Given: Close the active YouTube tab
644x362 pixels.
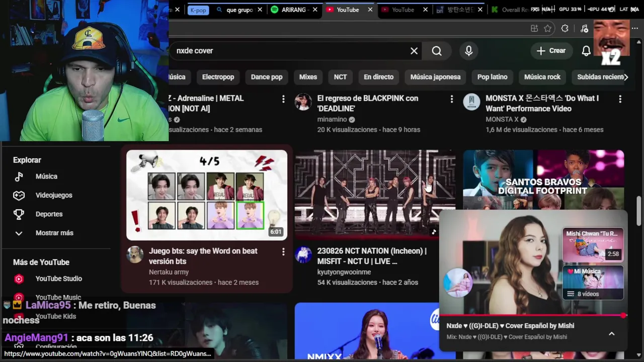Looking at the screenshot, I should click(x=370, y=10).
